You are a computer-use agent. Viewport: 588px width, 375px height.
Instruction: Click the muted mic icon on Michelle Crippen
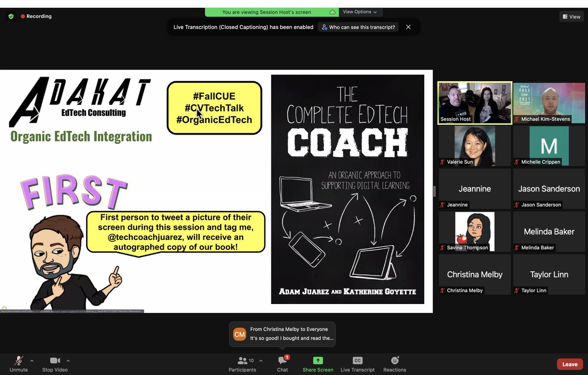517,162
